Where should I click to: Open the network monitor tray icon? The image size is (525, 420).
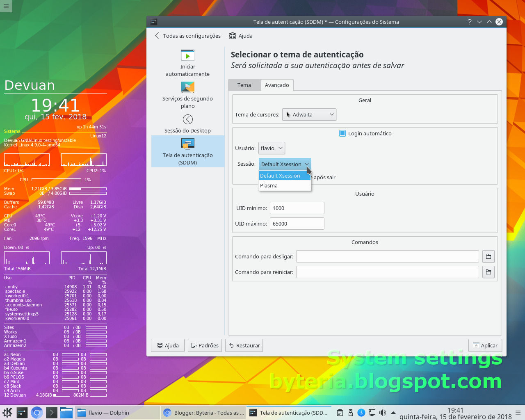click(372, 412)
